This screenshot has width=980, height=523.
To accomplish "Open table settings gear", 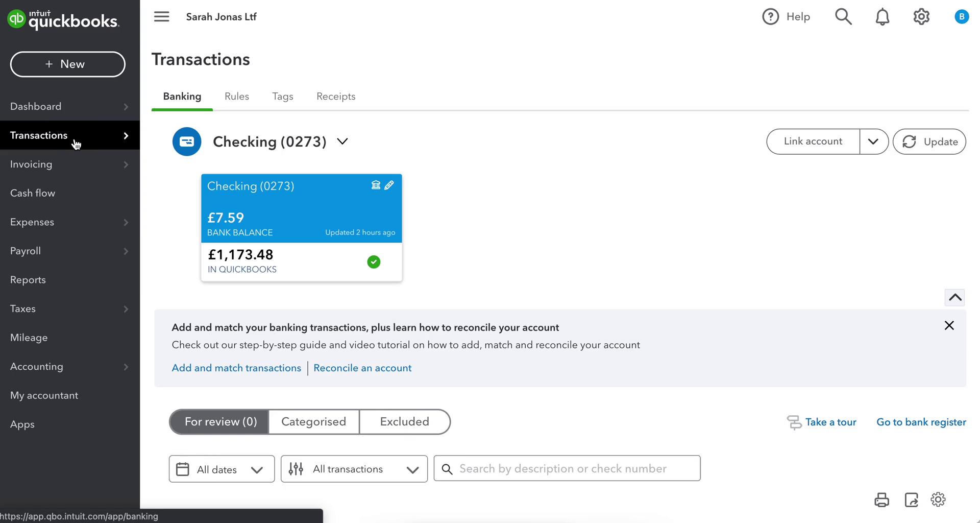I will coord(938,500).
